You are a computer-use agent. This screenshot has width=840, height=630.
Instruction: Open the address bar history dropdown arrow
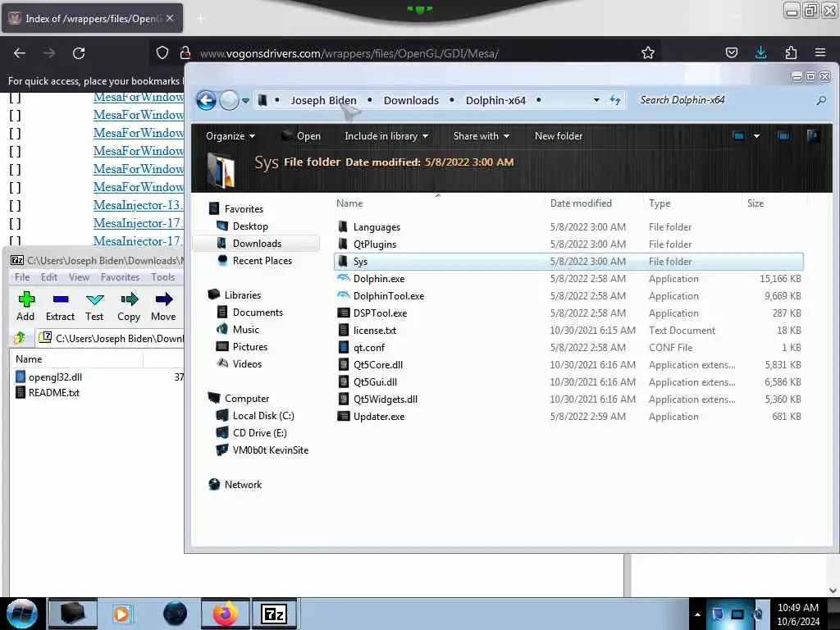pos(596,100)
